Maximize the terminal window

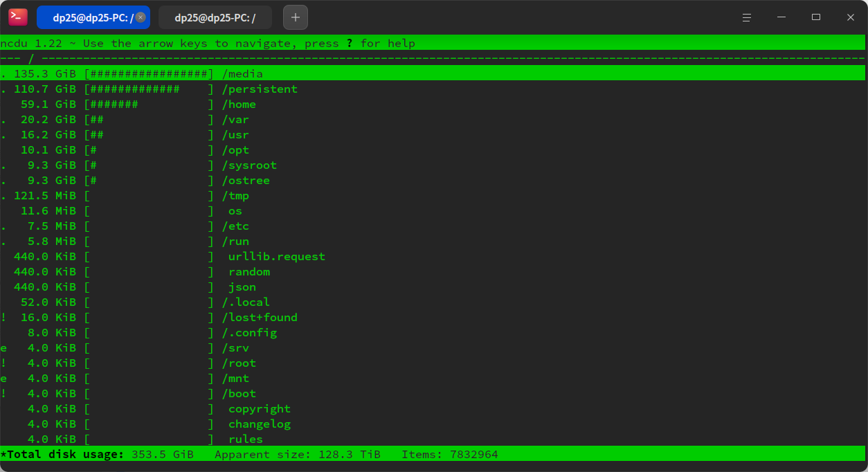click(x=816, y=17)
